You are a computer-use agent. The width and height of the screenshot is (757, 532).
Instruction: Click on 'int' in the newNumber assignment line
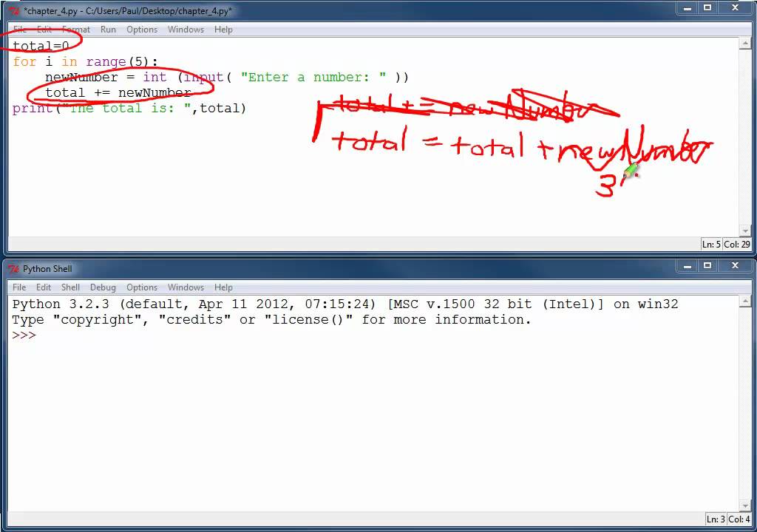tap(155, 78)
